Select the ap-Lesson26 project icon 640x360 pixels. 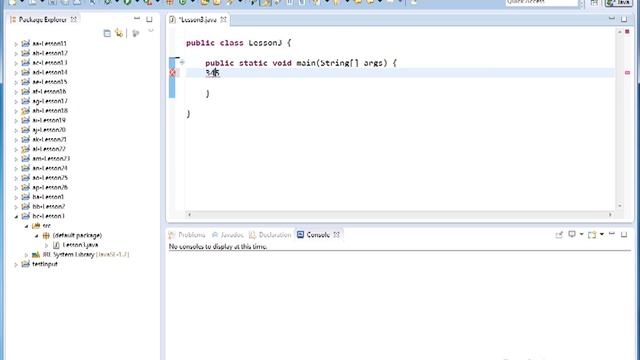pyautogui.click(x=25, y=187)
